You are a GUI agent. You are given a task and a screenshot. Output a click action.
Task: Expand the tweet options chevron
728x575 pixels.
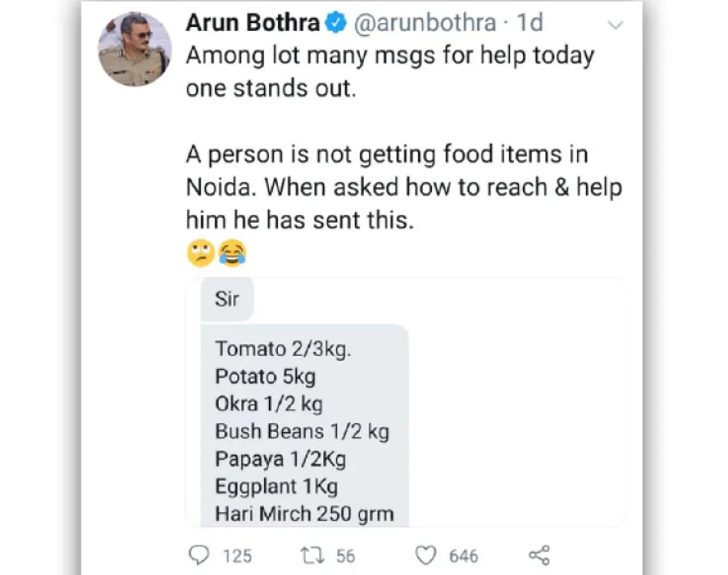tap(615, 25)
